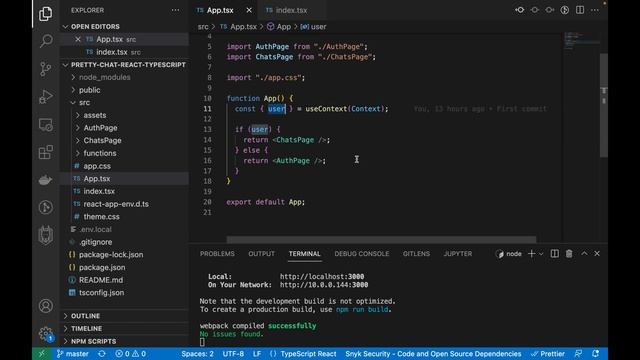Close the terminal panel
Image resolution: width=640 pixels, height=360 pixels.
click(x=597, y=254)
